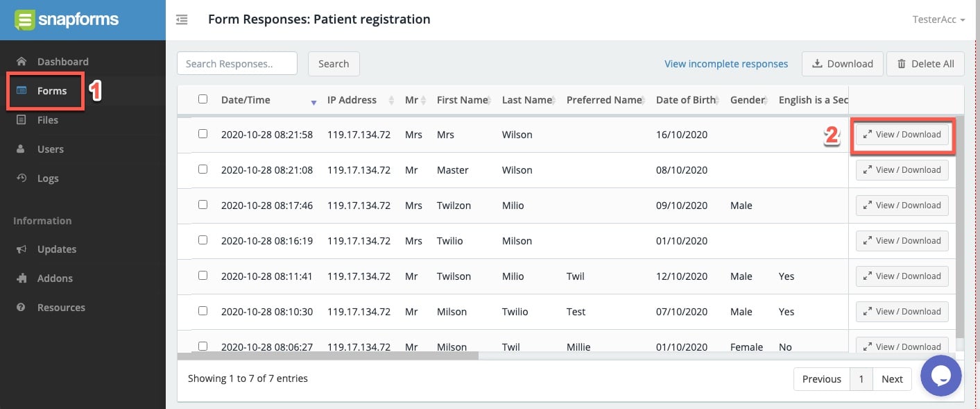The image size is (980, 409).
Task: Toggle sidebar with the hamburger menu icon
Action: [x=182, y=19]
